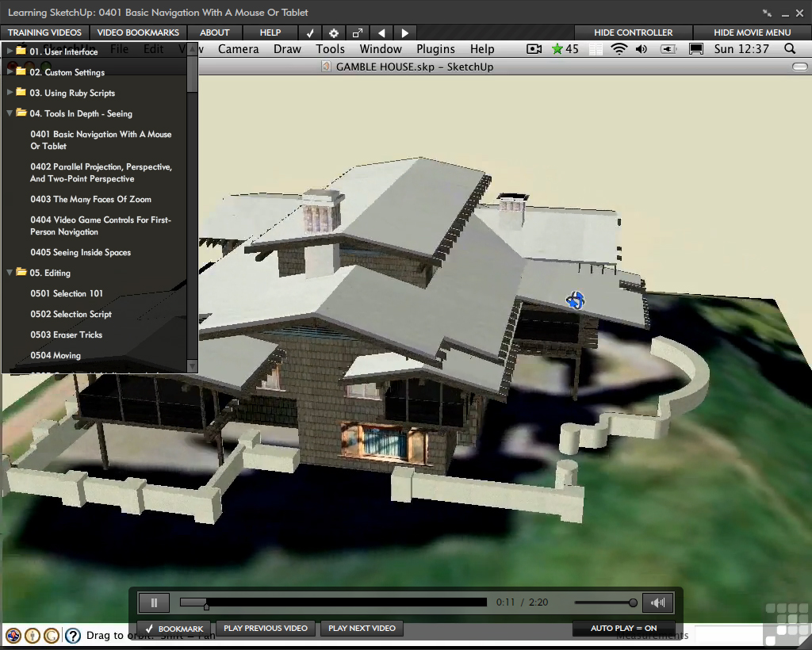Select 0401 Basic Navigation With A Mouse
Screen dimensions: 812x650
click(101, 140)
